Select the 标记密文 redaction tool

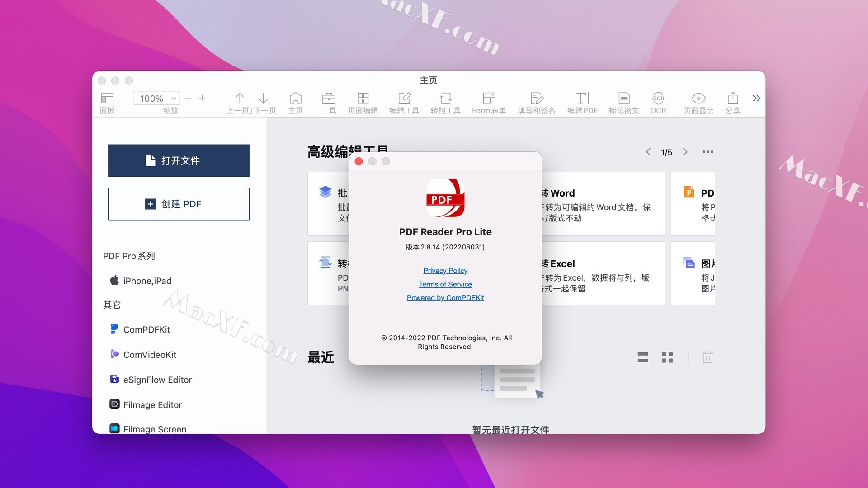click(624, 102)
